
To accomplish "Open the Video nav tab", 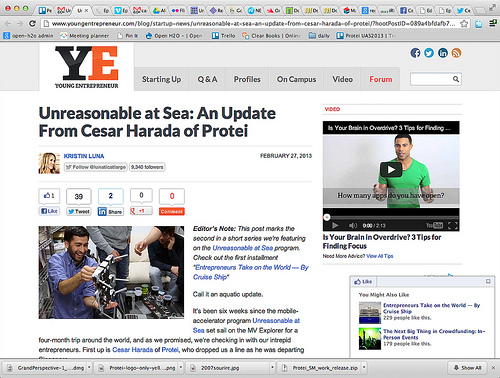I will click(342, 79).
